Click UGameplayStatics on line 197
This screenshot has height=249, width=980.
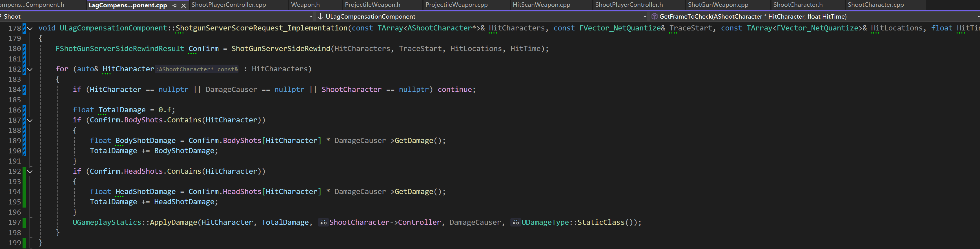click(x=107, y=222)
